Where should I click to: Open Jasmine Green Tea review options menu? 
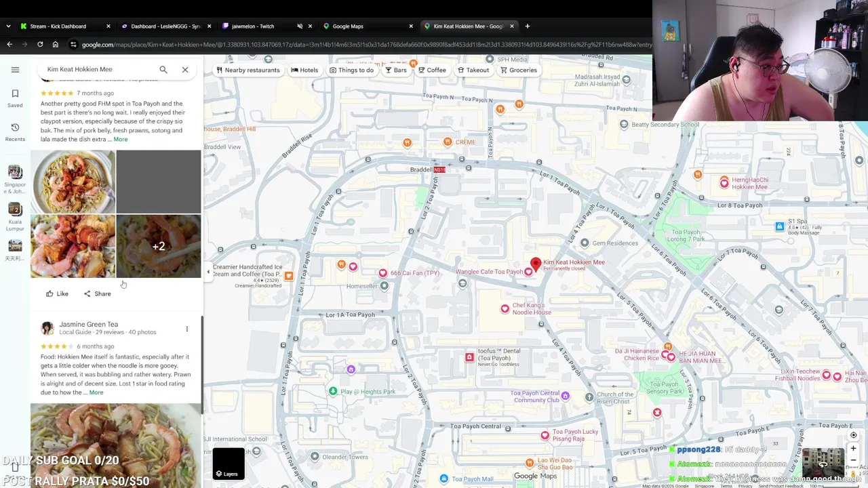tap(187, 329)
